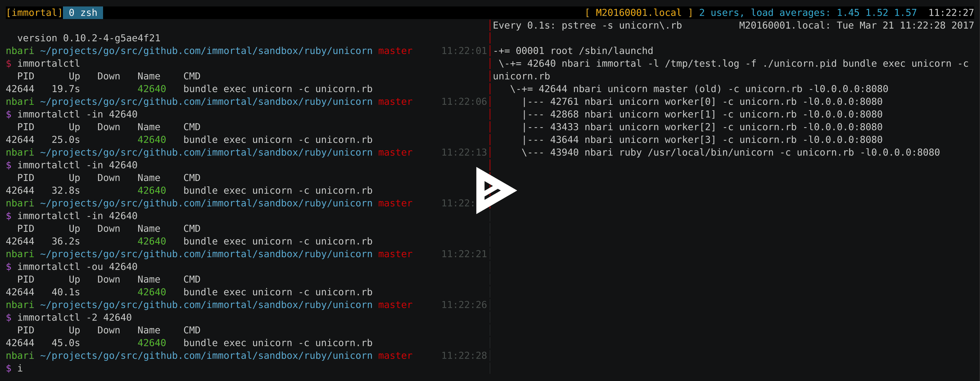This screenshot has width=980, height=381.
Task: Click the uptime value '40.1s'
Action: pos(66,292)
